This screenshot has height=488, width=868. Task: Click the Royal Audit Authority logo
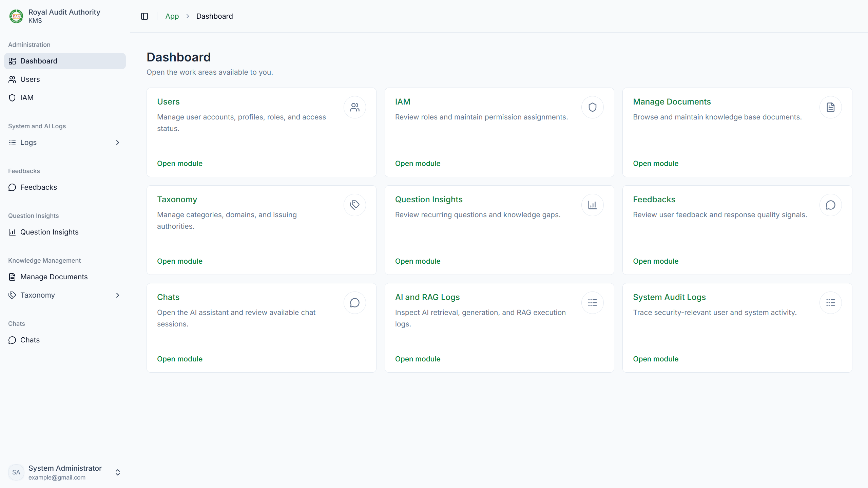point(16,16)
